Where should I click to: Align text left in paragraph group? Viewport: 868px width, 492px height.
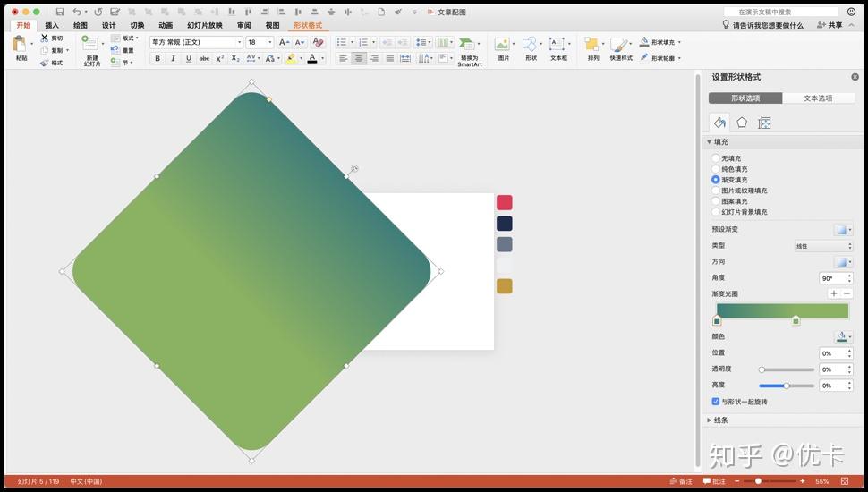click(x=344, y=58)
